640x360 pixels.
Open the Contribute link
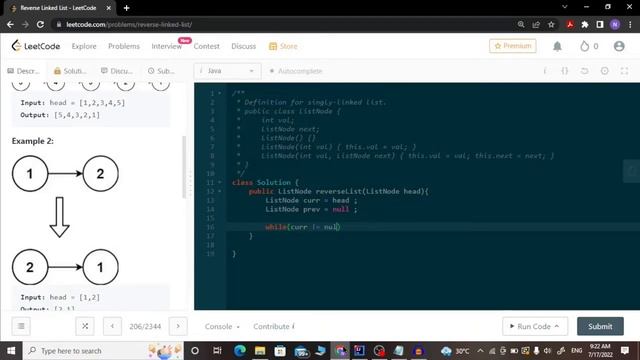pos(274,327)
